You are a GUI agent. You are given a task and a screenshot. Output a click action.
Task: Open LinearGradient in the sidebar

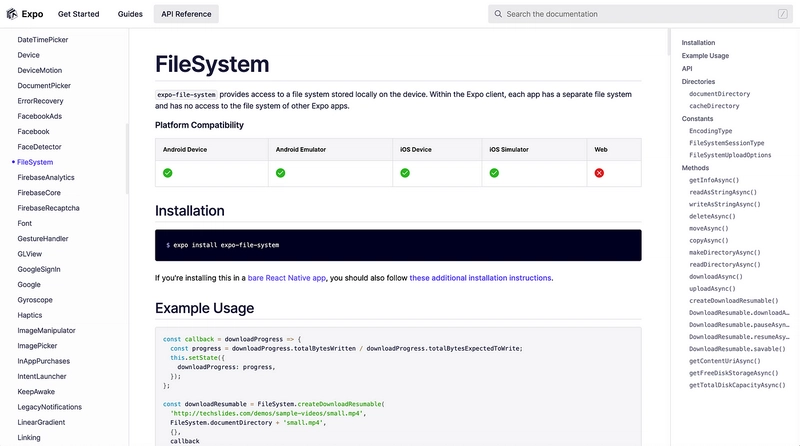(41, 423)
